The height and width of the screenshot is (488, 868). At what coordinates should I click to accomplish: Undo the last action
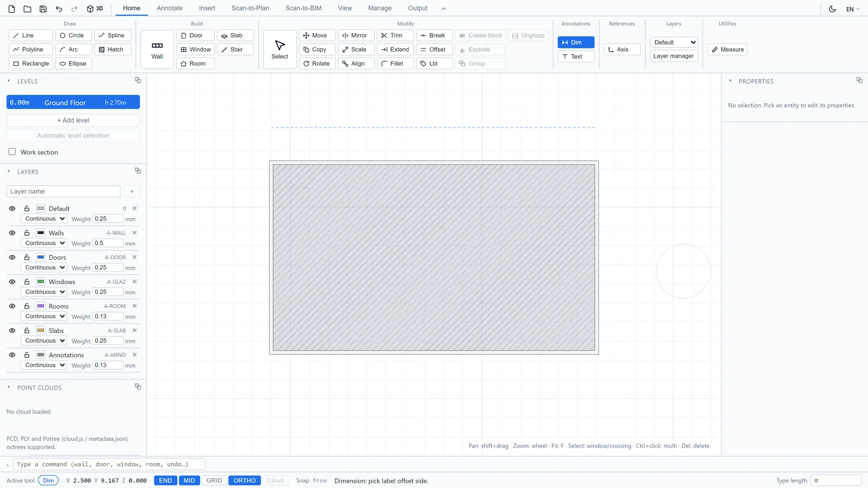[x=59, y=9]
